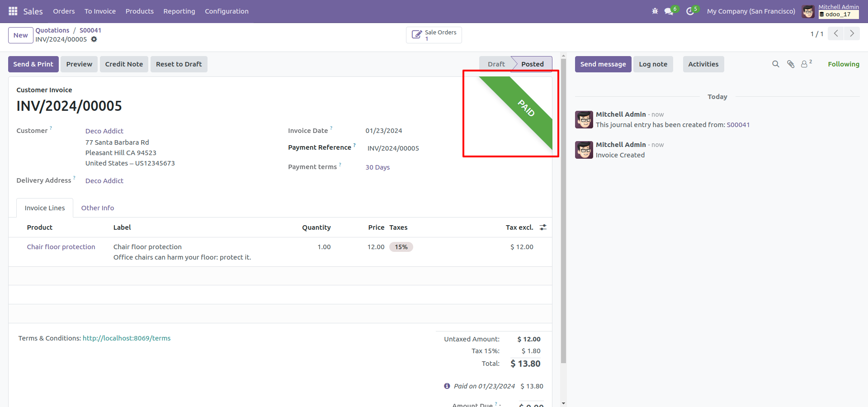Click the Total $ 13.80 amount
This screenshot has height=407, width=868.
coord(525,364)
